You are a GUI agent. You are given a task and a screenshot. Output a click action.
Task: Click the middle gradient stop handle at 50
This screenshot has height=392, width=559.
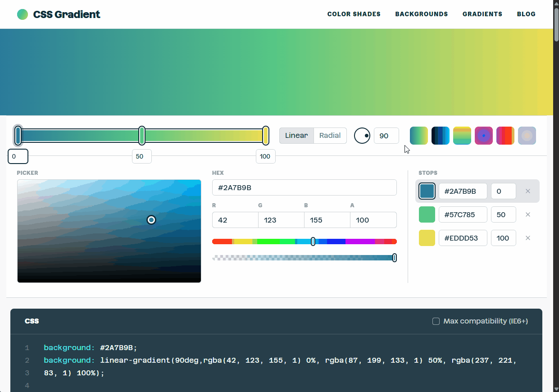pos(142,136)
